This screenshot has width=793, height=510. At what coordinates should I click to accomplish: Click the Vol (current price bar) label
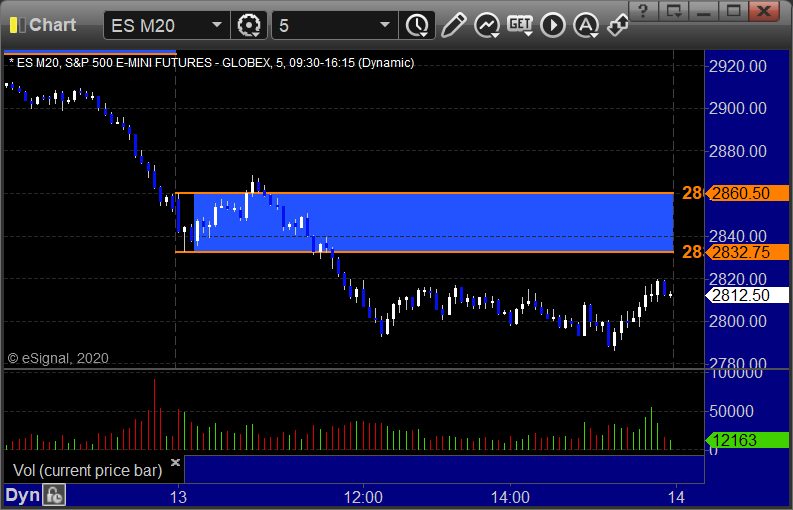87,470
